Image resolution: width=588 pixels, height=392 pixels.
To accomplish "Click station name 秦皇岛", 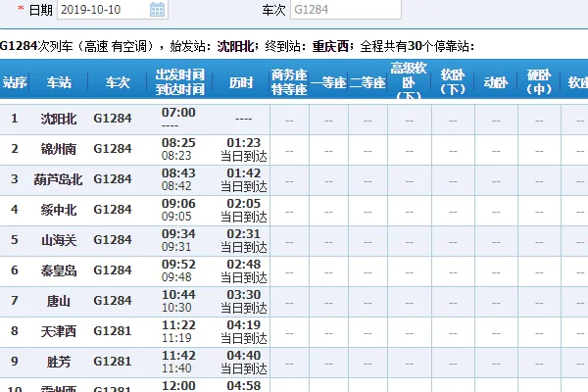I will click(x=59, y=270).
